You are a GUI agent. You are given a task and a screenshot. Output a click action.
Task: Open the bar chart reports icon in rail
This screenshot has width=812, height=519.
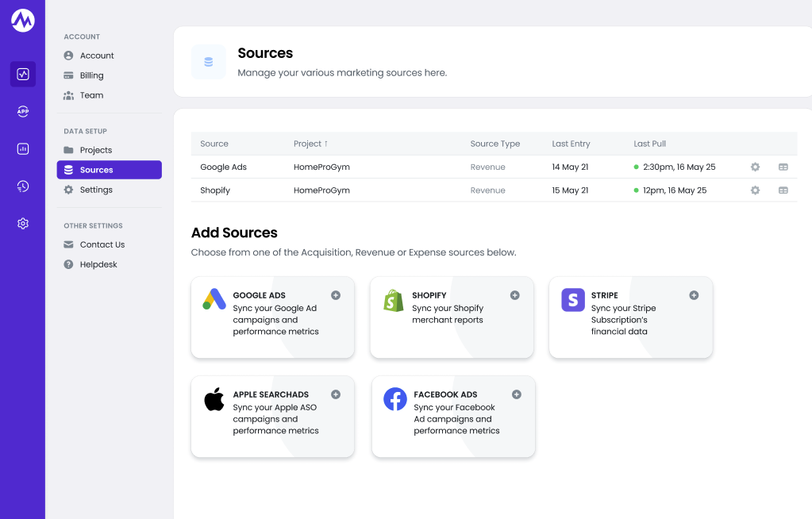tap(23, 149)
